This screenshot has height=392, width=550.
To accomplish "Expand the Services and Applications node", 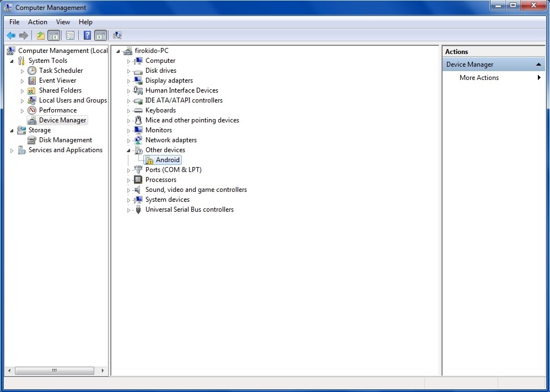I will [x=12, y=151].
